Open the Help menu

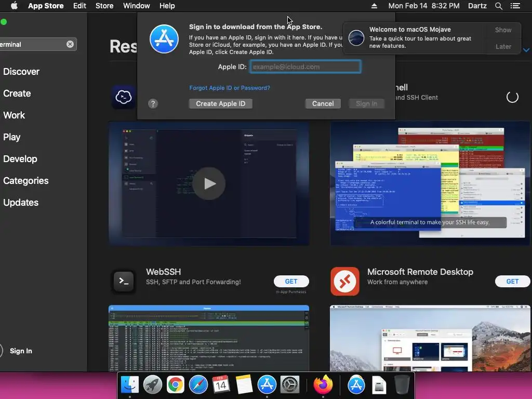tap(167, 6)
